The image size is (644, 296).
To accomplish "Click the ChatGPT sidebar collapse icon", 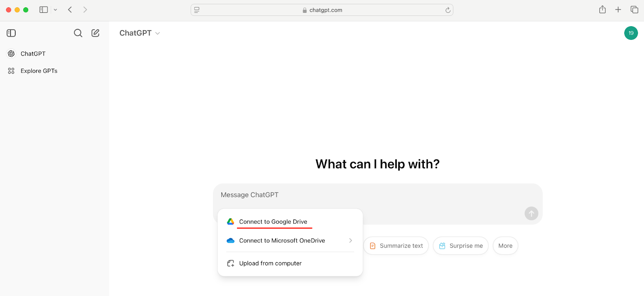I will coord(11,33).
